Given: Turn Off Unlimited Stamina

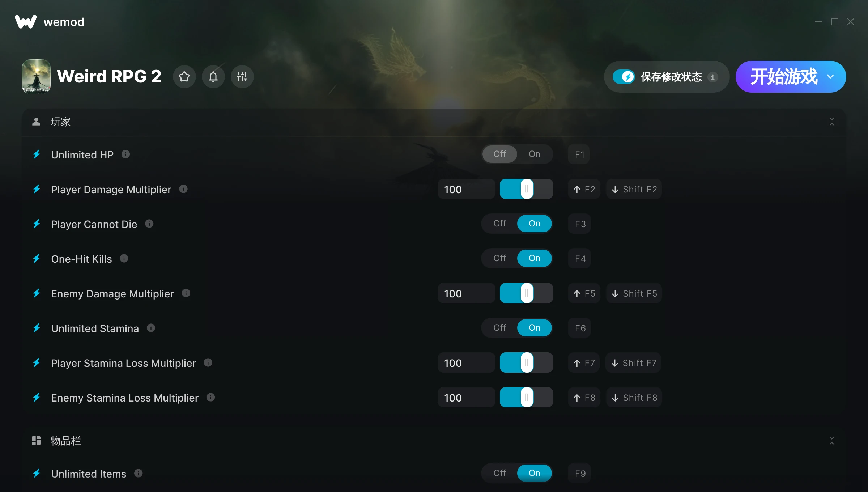Looking at the screenshot, I should coord(500,328).
